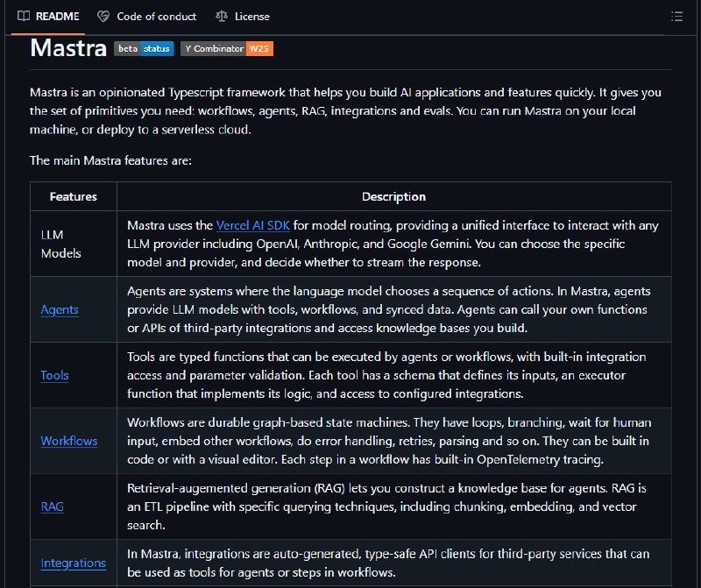Open the README outline list icon

click(x=676, y=17)
